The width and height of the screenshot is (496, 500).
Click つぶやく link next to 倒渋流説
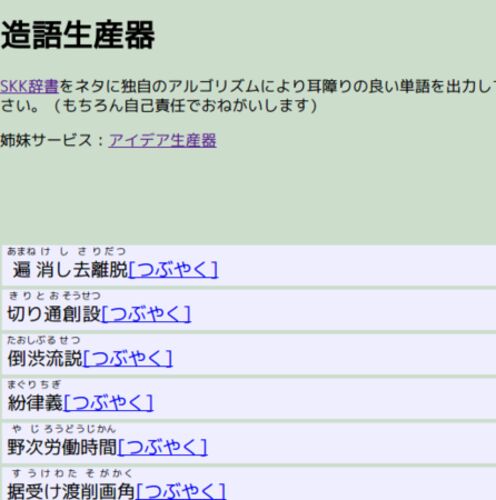128,358
